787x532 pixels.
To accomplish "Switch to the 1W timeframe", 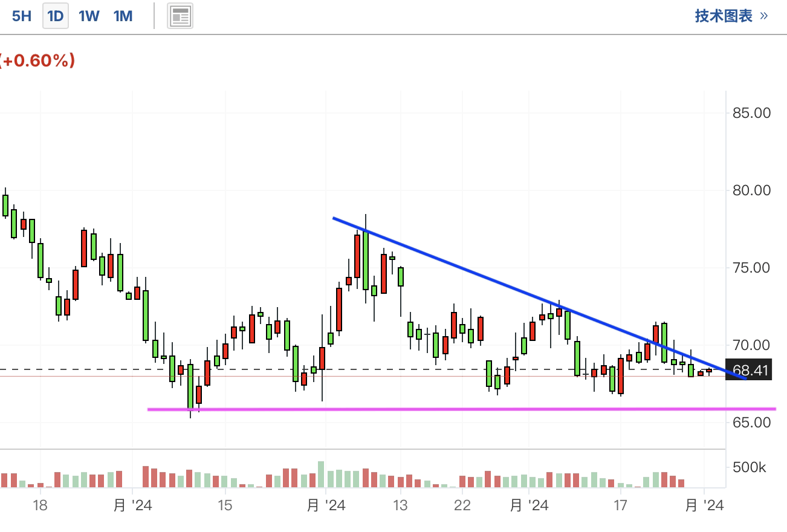I will [89, 16].
